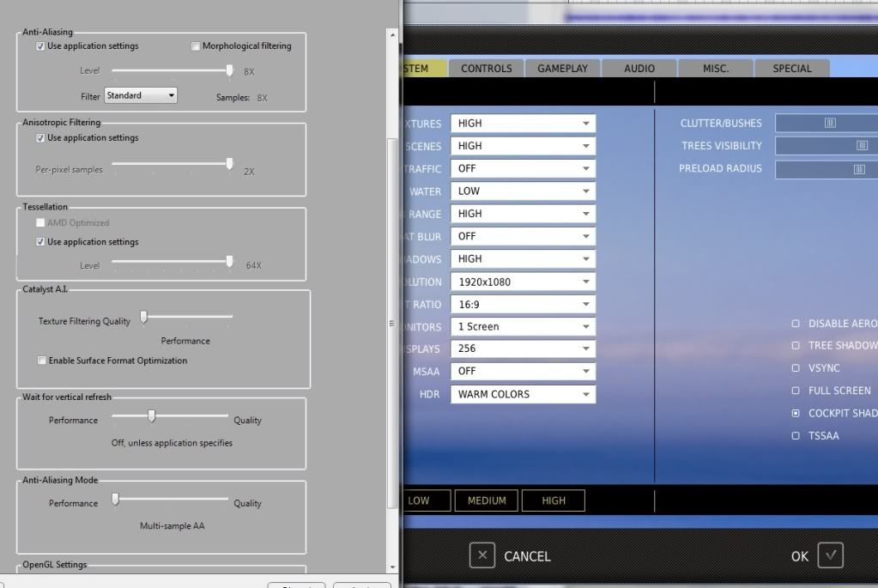The height and width of the screenshot is (588, 878).
Task: Expand the 1920x1080 resolution dropdown
Action: point(523,282)
